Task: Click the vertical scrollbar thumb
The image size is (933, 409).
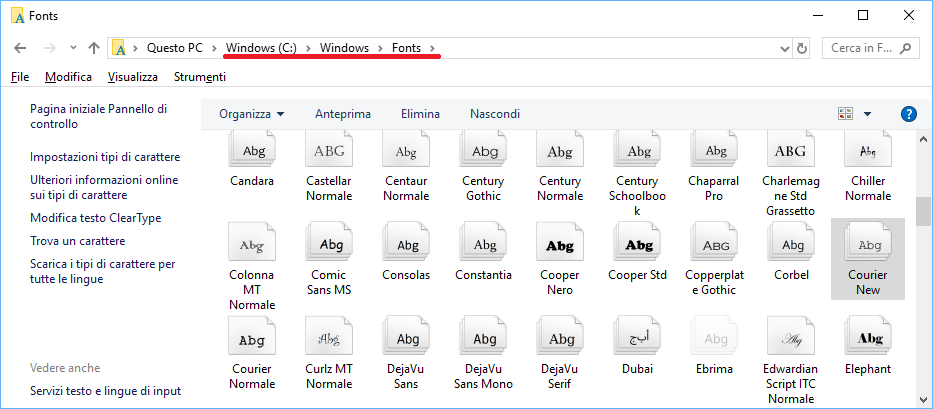Action: [924, 210]
